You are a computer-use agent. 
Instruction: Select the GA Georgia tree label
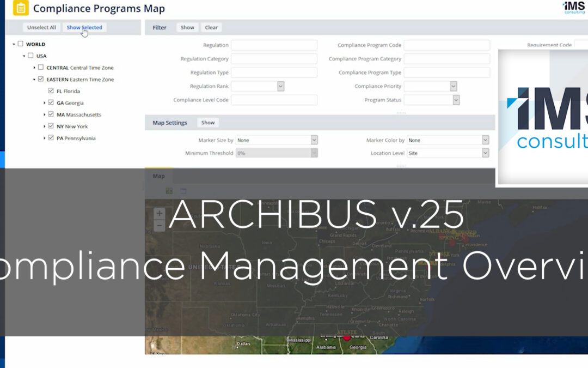[70, 103]
